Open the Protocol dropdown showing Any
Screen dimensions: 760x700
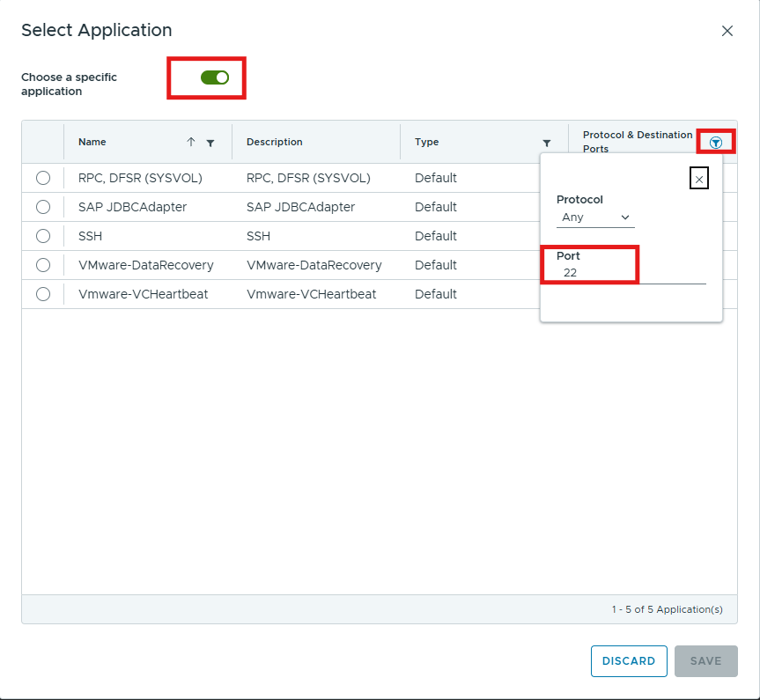[x=595, y=217]
